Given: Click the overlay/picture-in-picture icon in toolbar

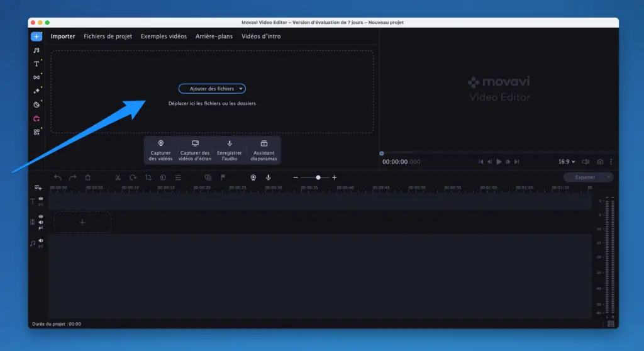Looking at the screenshot, I should 208,177.
